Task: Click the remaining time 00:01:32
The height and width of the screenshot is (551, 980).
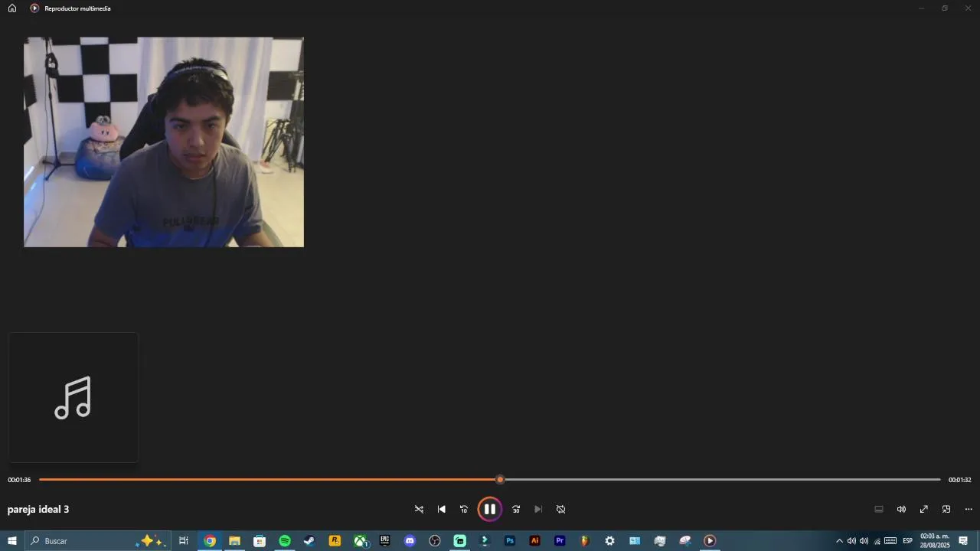Action: click(x=959, y=480)
